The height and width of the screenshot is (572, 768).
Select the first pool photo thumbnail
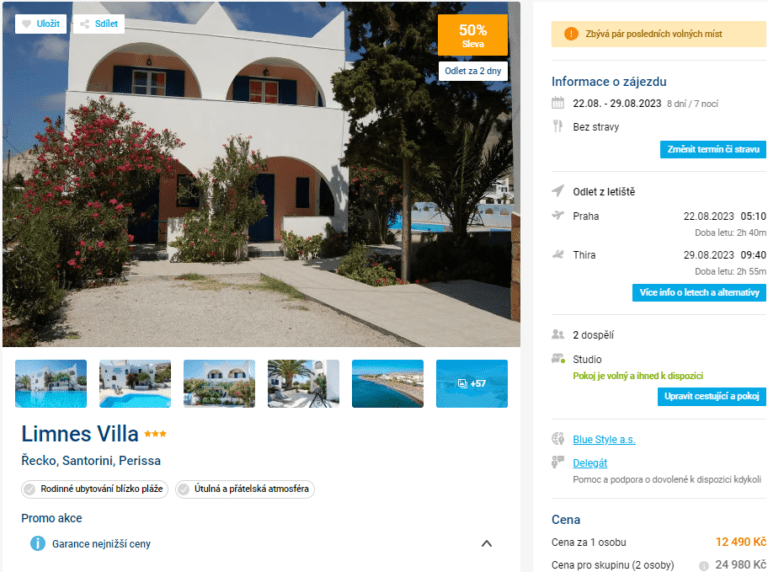[x=51, y=383]
